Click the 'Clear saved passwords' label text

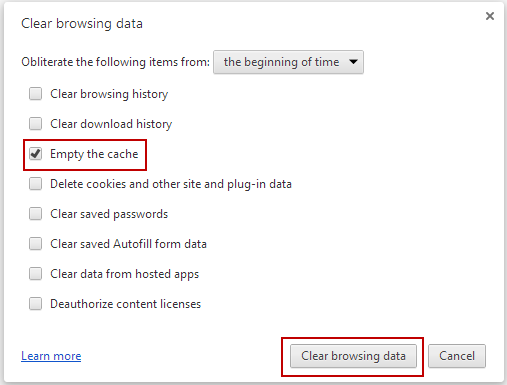pyautogui.click(x=109, y=214)
